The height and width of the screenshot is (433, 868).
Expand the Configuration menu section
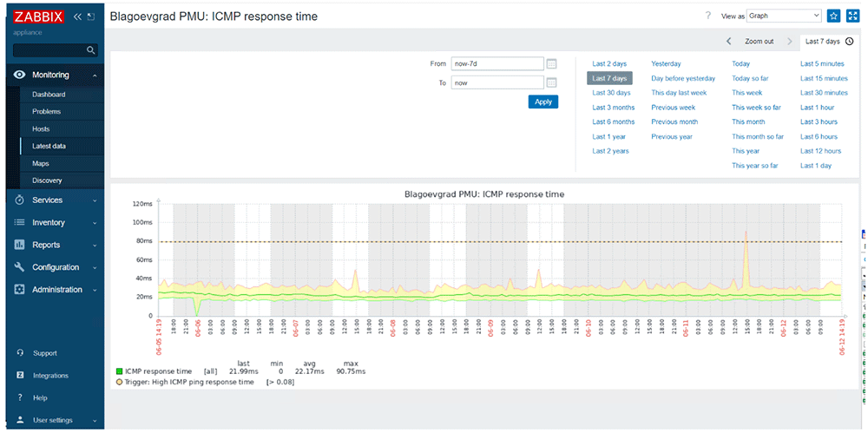(x=95, y=267)
